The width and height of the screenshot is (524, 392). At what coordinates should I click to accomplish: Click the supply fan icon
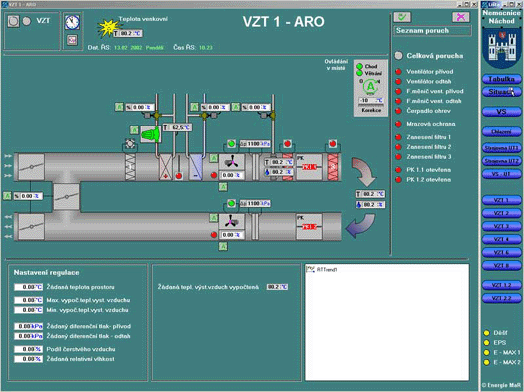[232, 162]
